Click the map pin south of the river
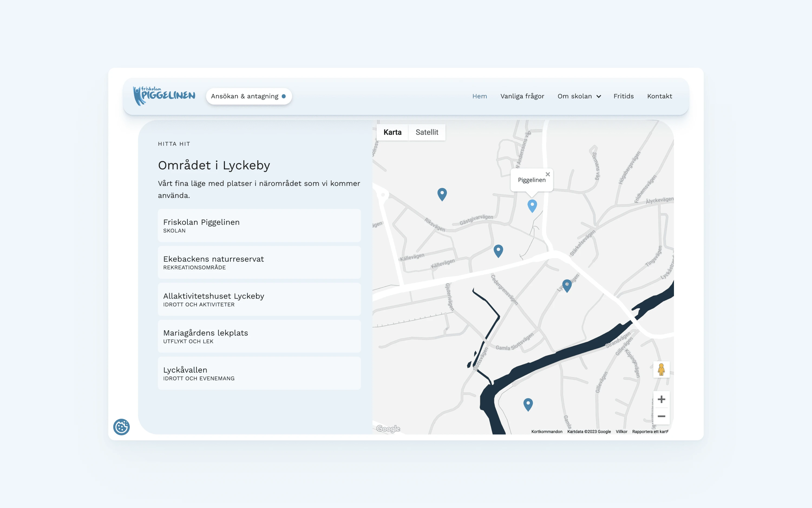Screen dimensions: 812x508 (528, 405)
